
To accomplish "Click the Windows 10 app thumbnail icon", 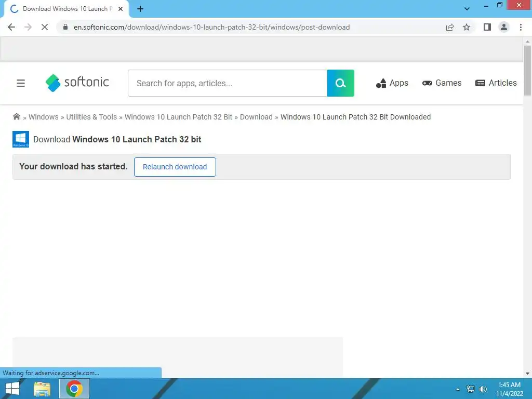I will [x=21, y=139].
